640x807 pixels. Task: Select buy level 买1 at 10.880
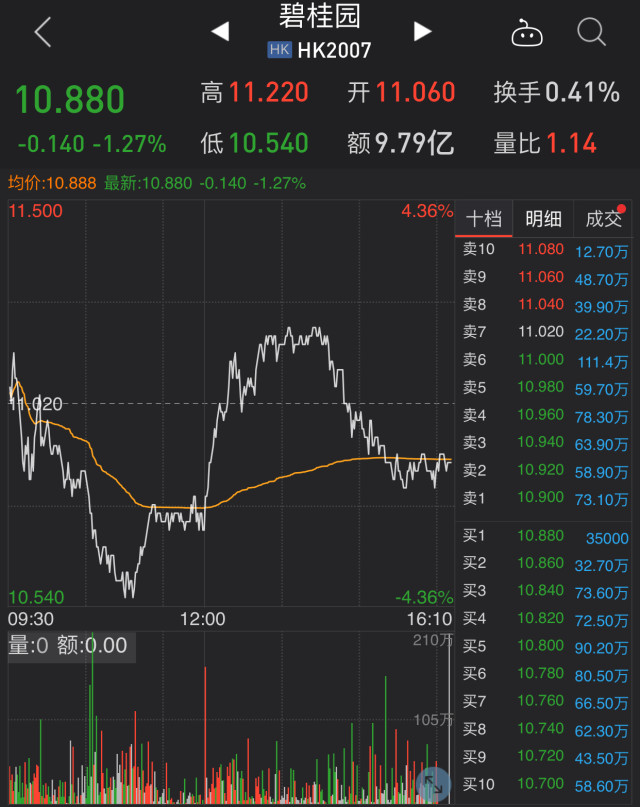(544, 536)
